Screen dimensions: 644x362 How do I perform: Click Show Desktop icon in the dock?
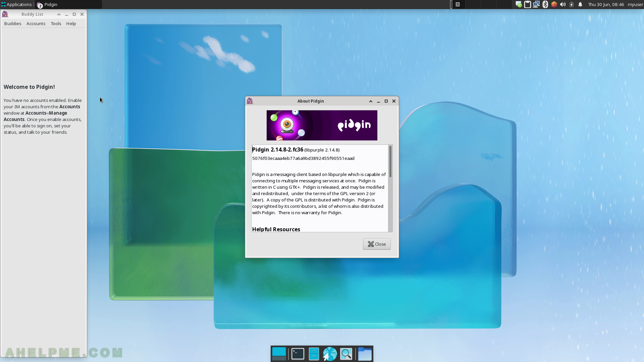pyautogui.click(x=279, y=354)
